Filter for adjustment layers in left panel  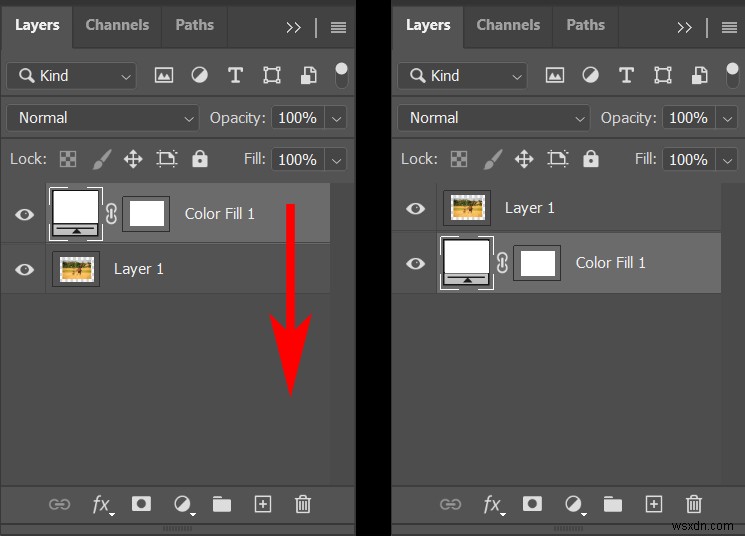pyautogui.click(x=200, y=75)
